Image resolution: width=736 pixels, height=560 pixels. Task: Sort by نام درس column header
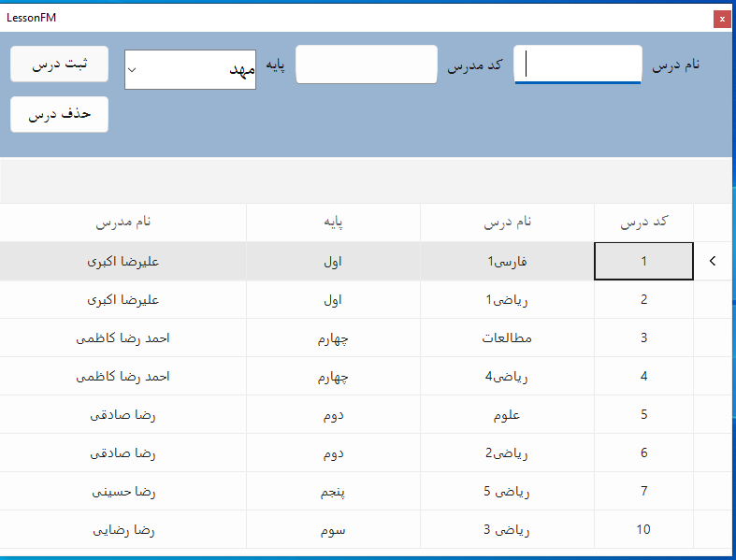pos(507,223)
